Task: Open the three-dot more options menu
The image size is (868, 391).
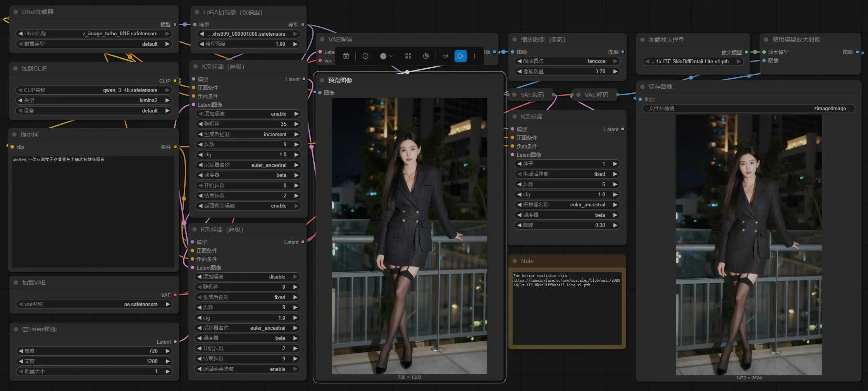Action: coord(474,56)
